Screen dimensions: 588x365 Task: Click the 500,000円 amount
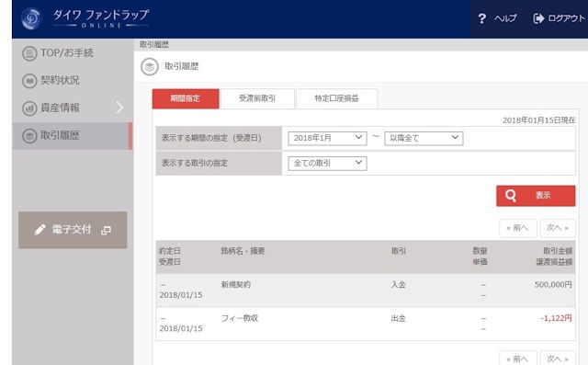click(553, 285)
